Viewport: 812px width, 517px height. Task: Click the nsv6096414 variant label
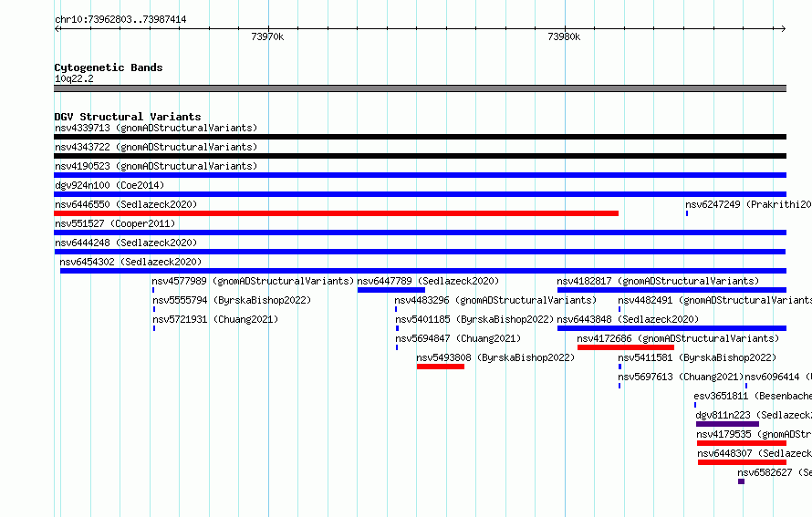(778, 377)
